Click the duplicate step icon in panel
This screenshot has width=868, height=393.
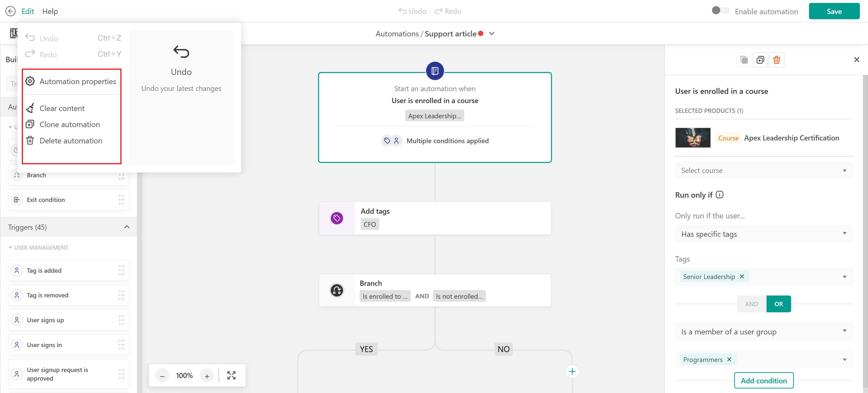coord(760,60)
